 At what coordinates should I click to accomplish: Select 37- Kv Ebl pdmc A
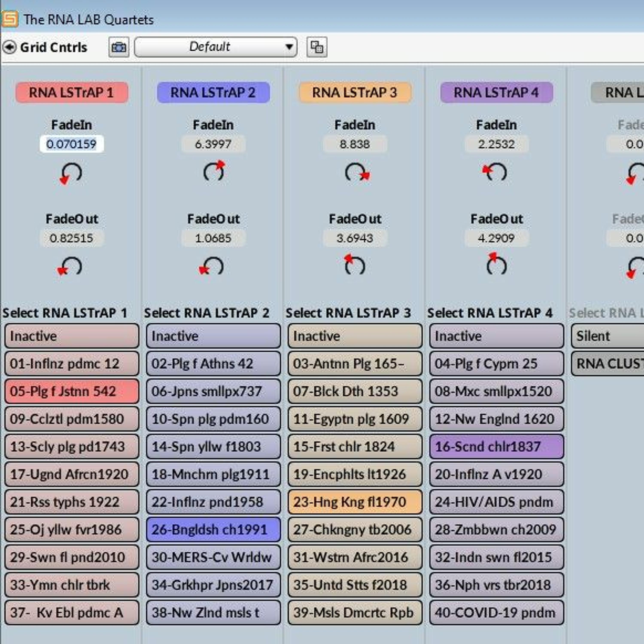(72, 612)
